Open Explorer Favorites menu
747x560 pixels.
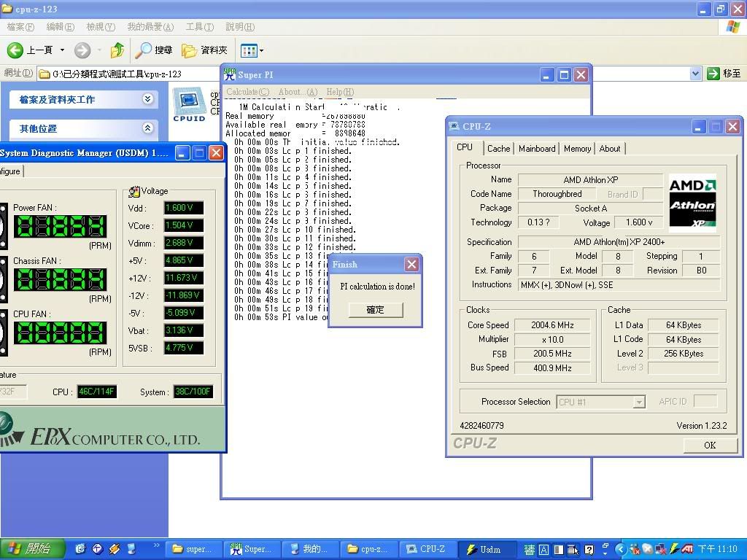tap(150, 27)
